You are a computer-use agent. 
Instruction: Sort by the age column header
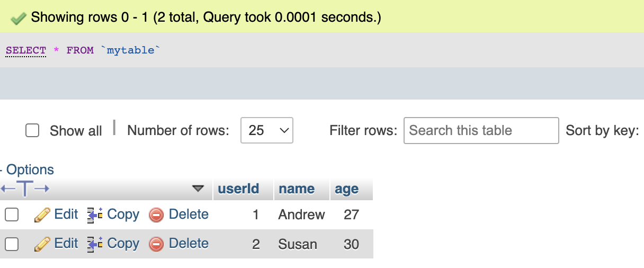(x=347, y=189)
